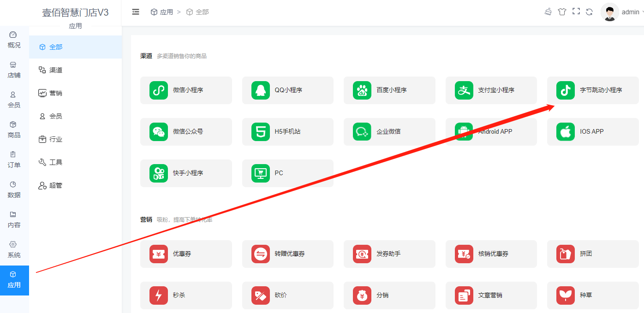The image size is (644, 313).
Task: Go to 商品 in main nav
Action: click(x=14, y=130)
